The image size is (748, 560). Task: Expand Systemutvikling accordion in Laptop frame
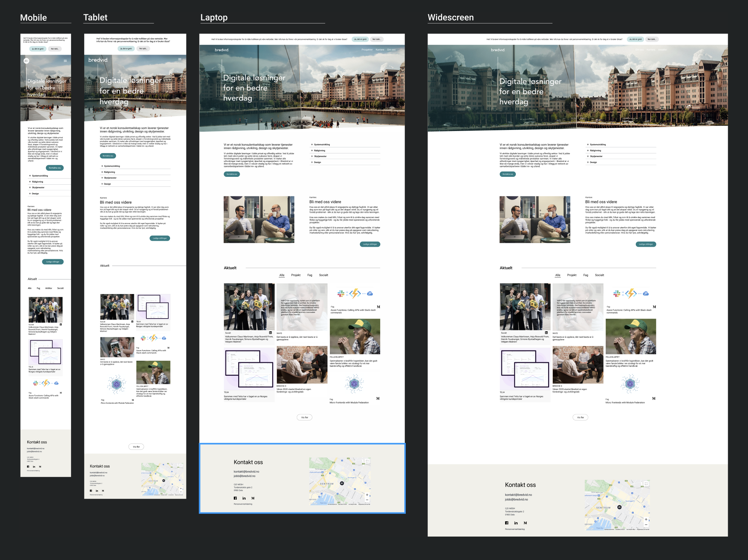345,145
